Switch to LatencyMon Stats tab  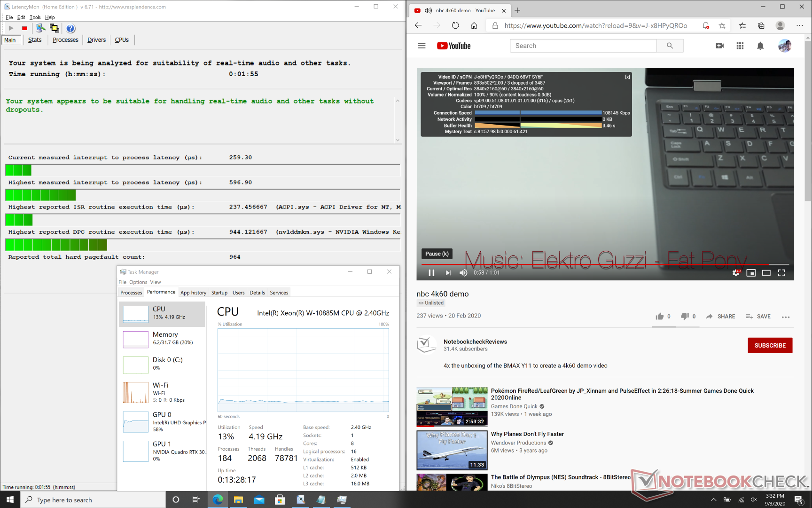35,40
